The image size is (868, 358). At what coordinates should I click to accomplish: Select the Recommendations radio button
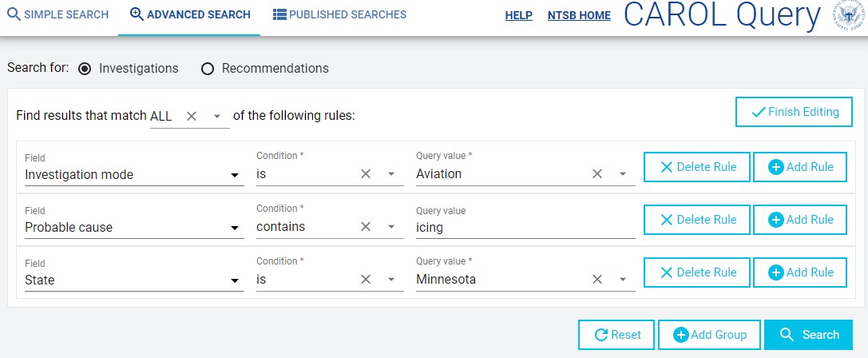[208, 69]
